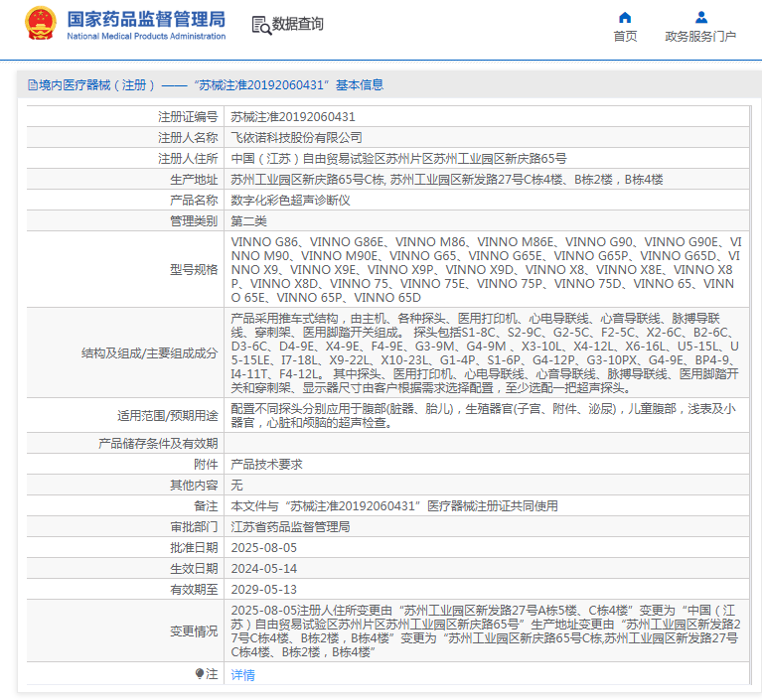Click registrant name 飞依诺科技股份有限公司
This screenshot has width=762, height=700.
(296, 138)
